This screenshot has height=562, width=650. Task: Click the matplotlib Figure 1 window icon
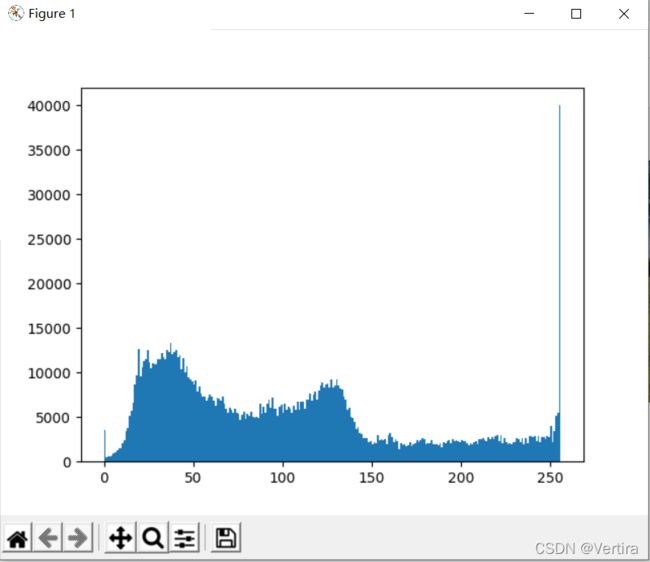click(x=16, y=13)
